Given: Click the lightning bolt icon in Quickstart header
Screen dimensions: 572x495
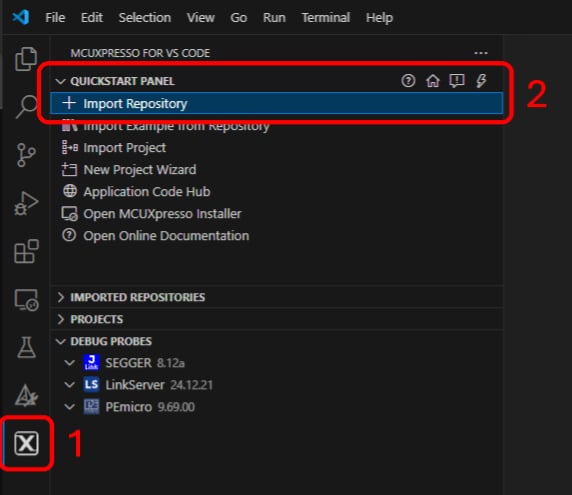Looking at the screenshot, I should point(481,81).
